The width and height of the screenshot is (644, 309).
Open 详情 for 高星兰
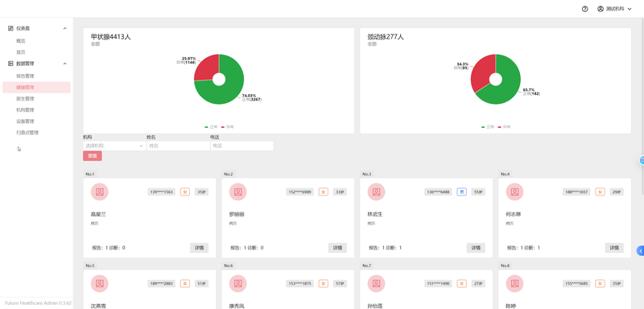coord(199,248)
